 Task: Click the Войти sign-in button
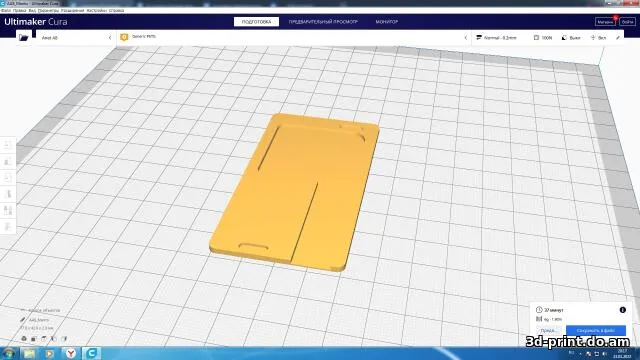point(627,22)
